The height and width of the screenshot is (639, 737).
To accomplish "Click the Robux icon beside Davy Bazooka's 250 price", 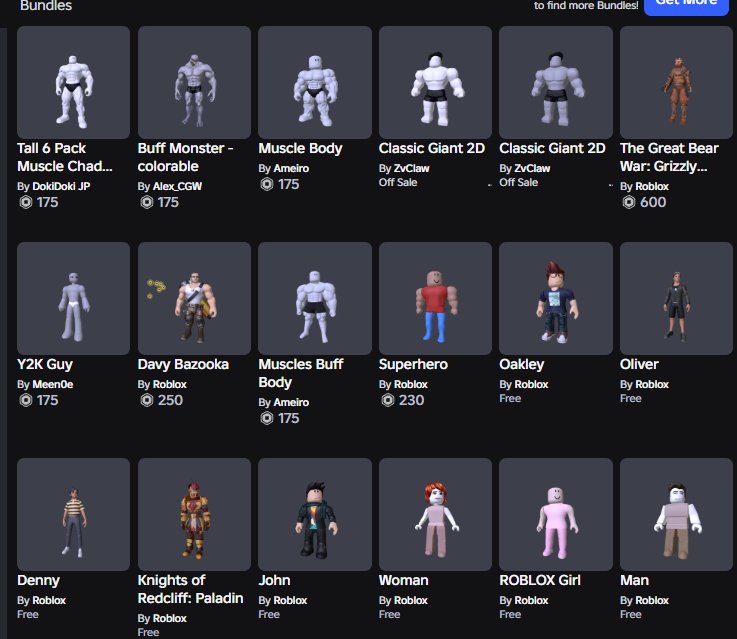I will [147, 400].
